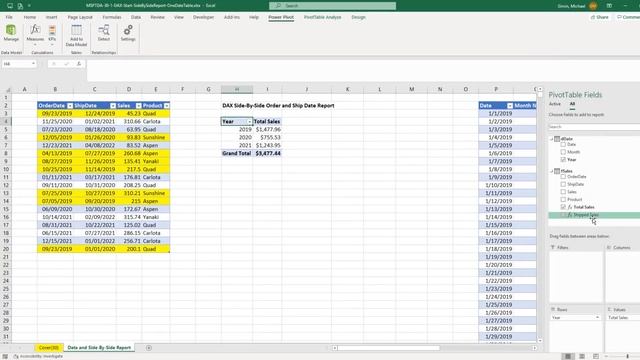Switch to the Cover(10) sheet tab
Image resolution: width=640 pixels, height=360 pixels.
[x=49, y=348]
